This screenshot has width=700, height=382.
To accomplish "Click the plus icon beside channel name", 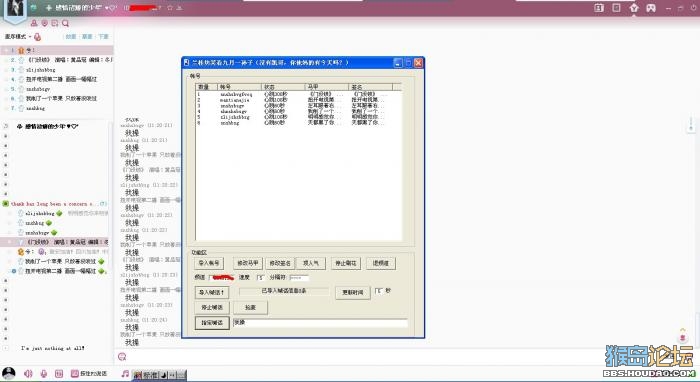I will click(49, 8).
